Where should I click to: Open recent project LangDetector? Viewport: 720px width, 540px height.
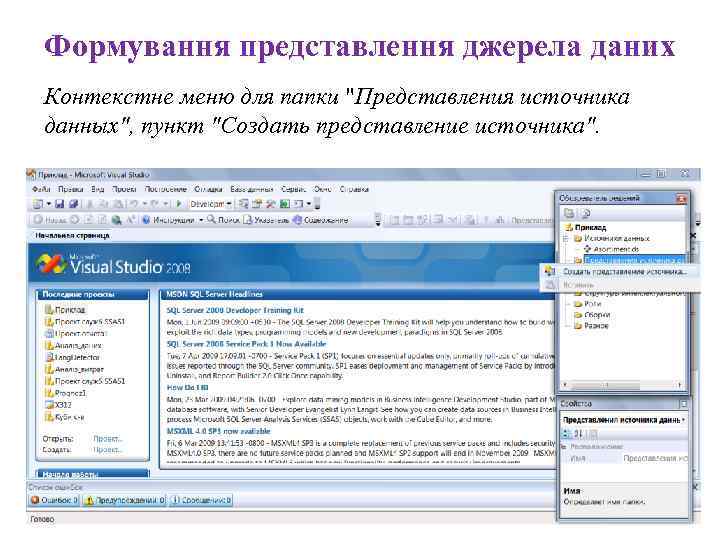click(73, 357)
